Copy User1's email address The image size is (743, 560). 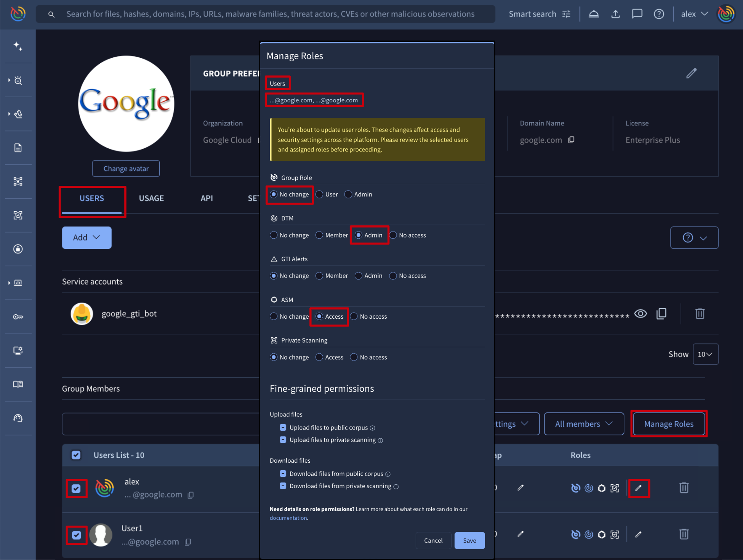click(188, 542)
